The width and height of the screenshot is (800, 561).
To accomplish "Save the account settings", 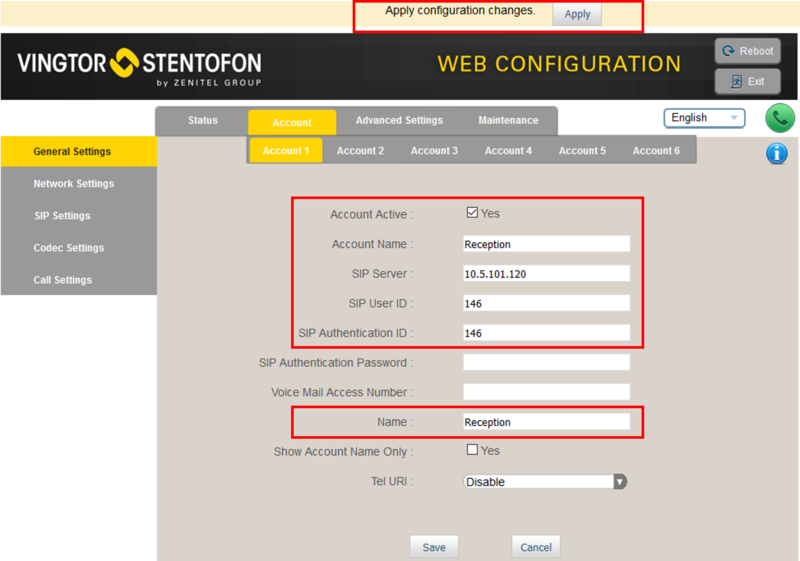I will point(434,547).
